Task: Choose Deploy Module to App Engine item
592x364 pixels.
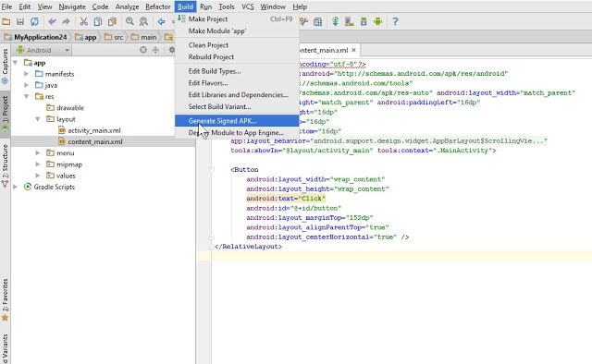Action: (237, 133)
